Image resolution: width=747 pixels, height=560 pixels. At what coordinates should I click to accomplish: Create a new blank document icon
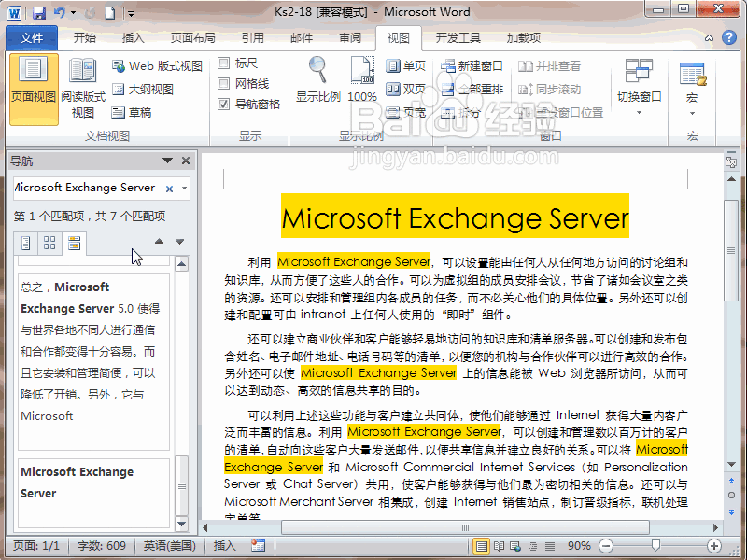(110, 13)
